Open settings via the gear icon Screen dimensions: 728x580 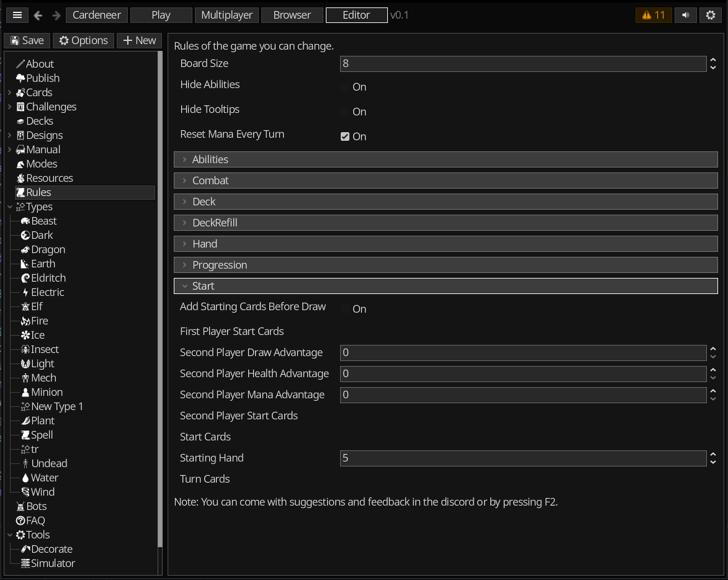pos(711,15)
